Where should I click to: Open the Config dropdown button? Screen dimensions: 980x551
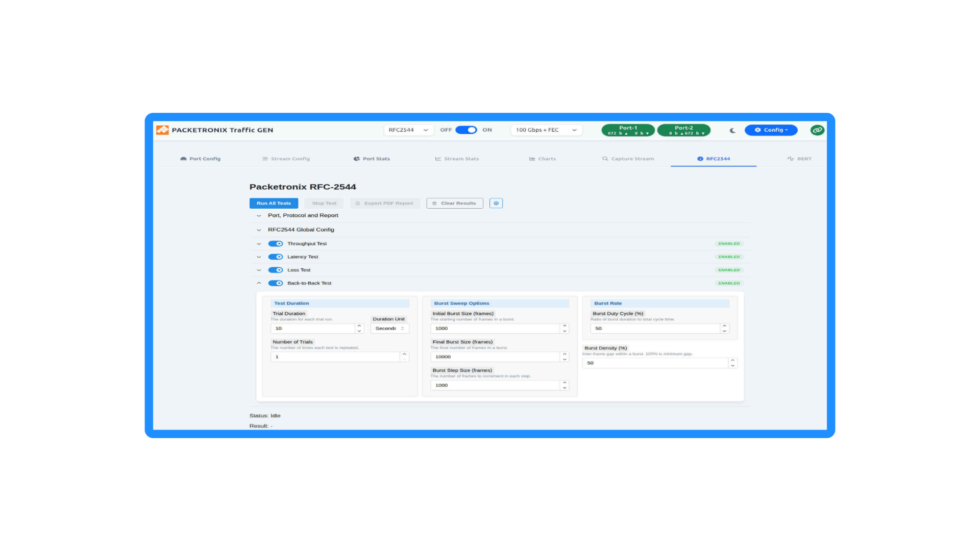tap(771, 130)
